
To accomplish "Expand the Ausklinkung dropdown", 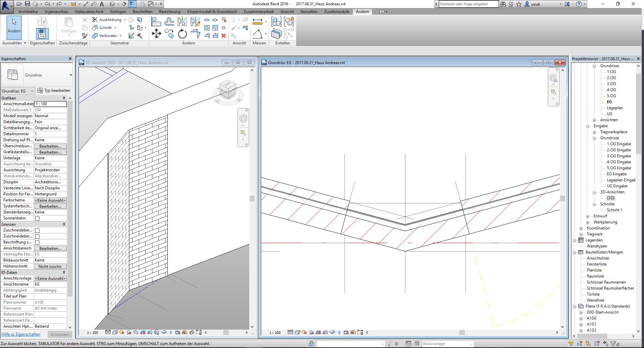I will 125,20.
